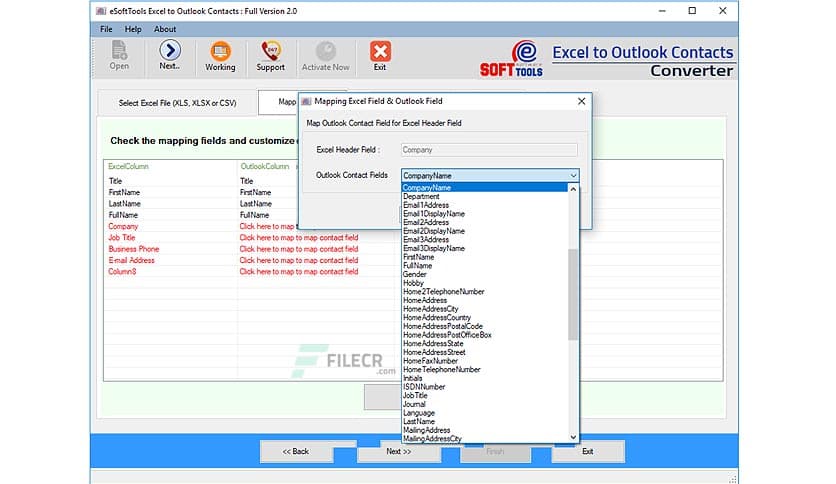Map the Job Title row link
The image size is (836, 484).
299,238
